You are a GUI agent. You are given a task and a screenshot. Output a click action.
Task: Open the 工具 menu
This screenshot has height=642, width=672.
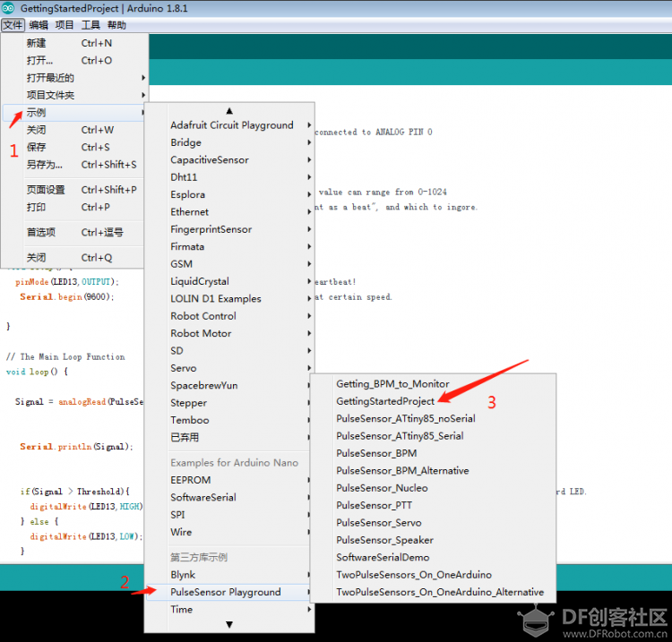tap(90, 25)
